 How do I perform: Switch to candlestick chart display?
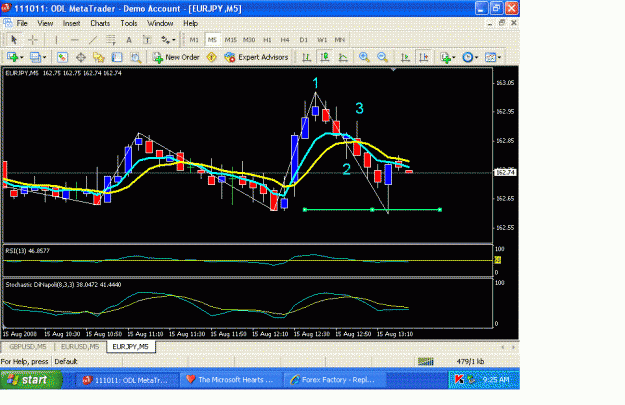coord(324,57)
